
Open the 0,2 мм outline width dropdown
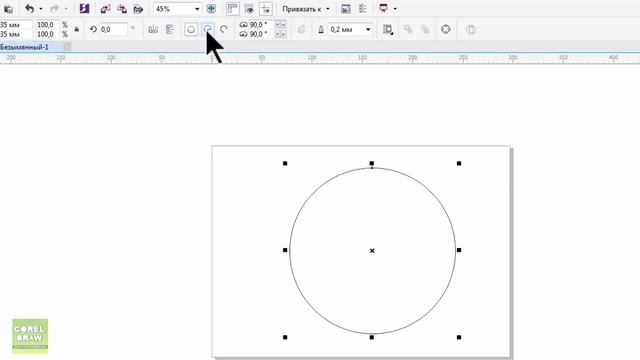[368, 29]
